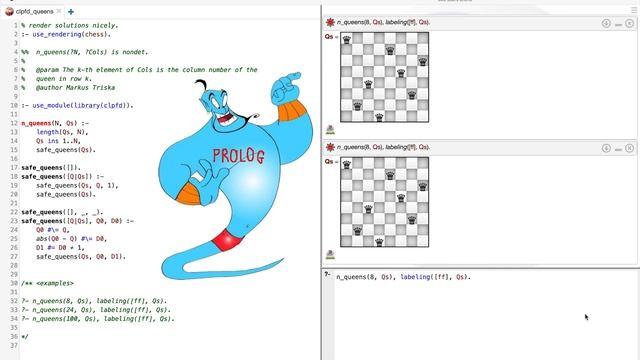Click the length(Qs, N) goal

[x=62, y=132]
